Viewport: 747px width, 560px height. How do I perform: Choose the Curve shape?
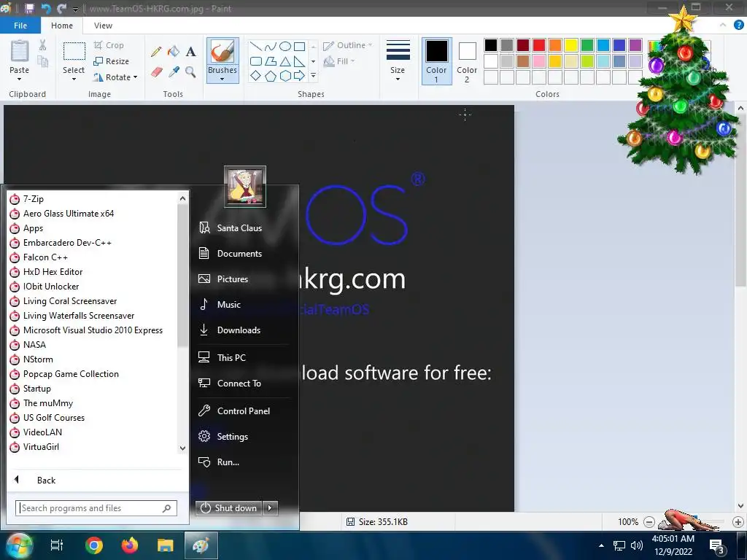tap(270, 46)
